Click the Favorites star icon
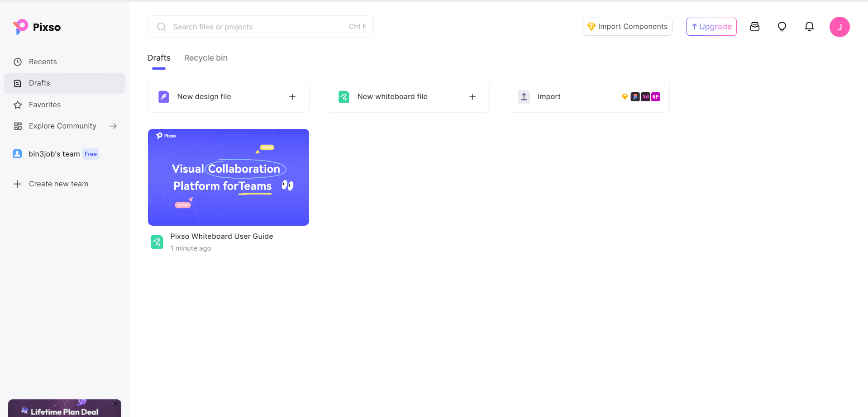The width and height of the screenshot is (868, 417). 18,105
